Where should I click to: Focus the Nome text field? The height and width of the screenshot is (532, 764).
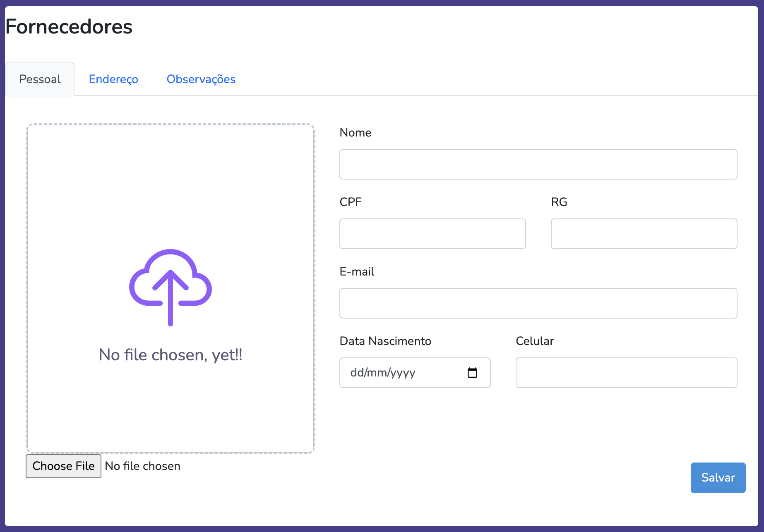tap(538, 164)
